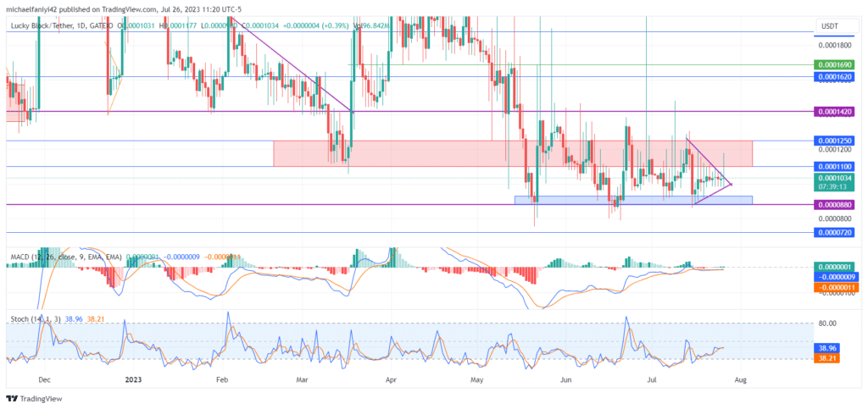Select the green 0.0001690 price label

point(834,64)
